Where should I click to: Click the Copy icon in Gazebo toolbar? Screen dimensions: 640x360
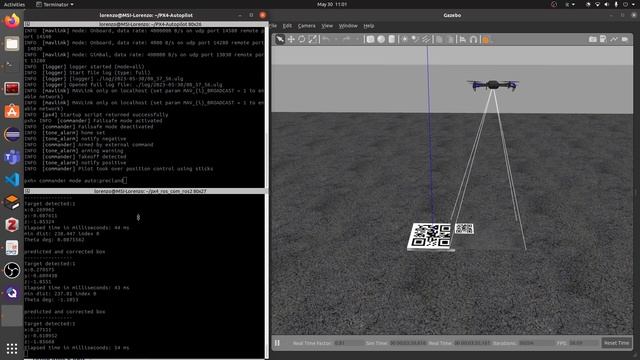[x=439, y=39]
